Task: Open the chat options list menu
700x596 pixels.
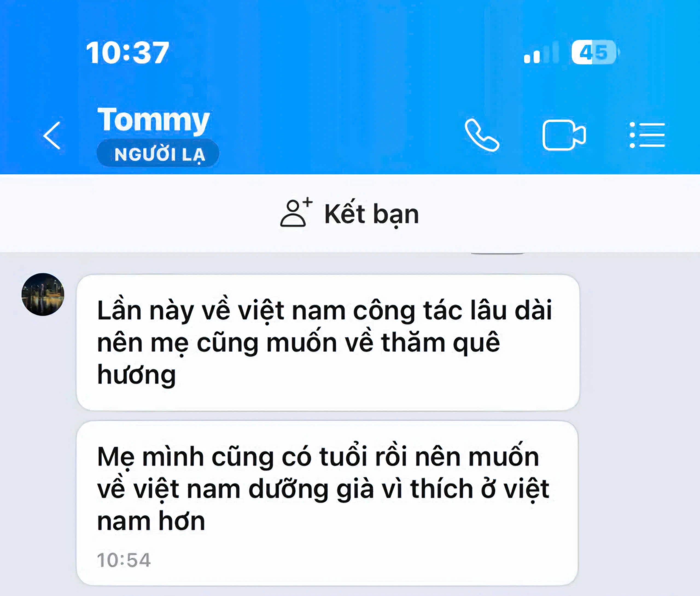Action: pyautogui.click(x=647, y=135)
